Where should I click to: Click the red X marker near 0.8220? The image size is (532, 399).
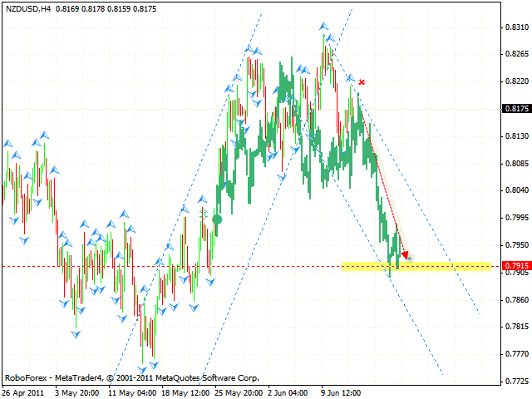pos(362,82)
